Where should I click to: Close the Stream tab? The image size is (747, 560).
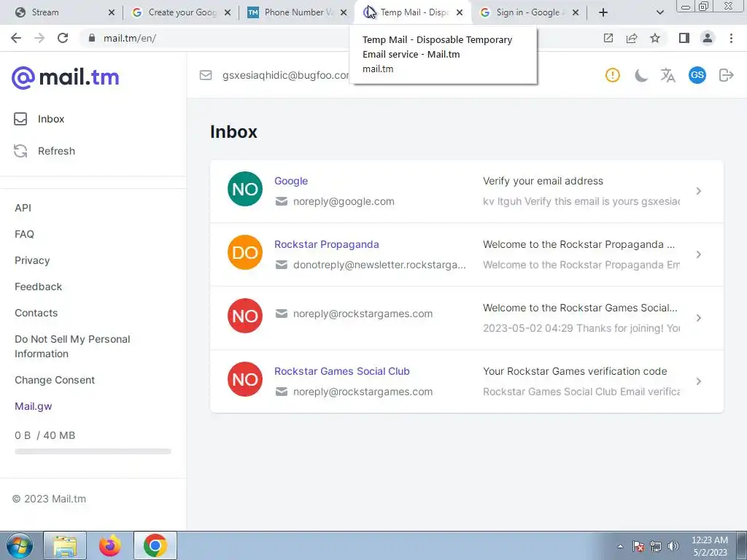click(x=112, y=12)
